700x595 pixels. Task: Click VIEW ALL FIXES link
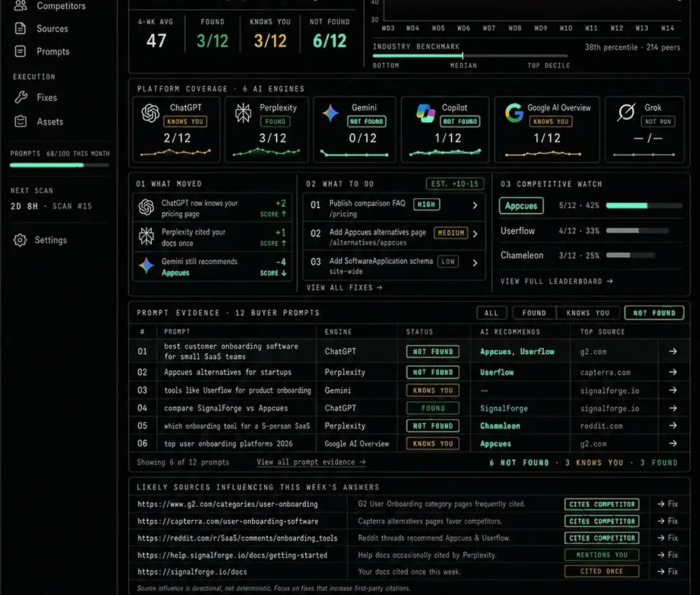tap(344, 288)
